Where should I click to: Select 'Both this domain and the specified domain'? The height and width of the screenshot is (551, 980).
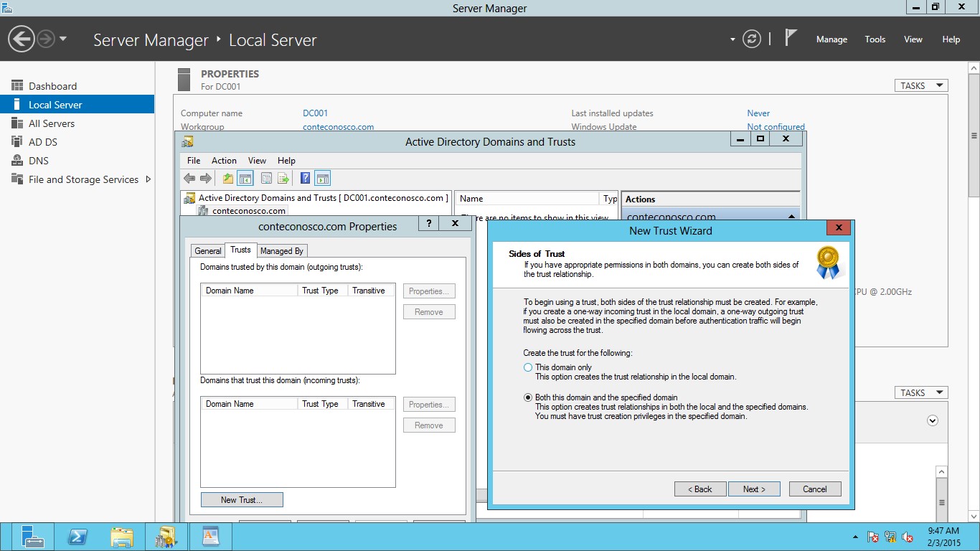[528, 397]
